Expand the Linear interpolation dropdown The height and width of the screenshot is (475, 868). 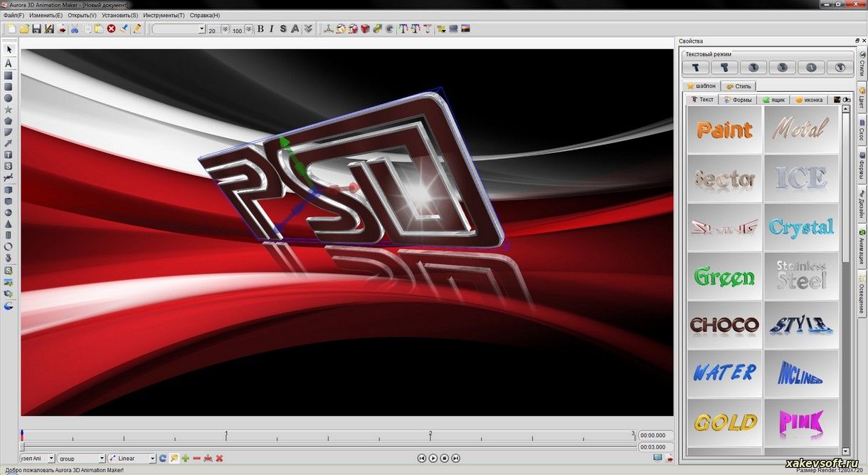point(152,459)
